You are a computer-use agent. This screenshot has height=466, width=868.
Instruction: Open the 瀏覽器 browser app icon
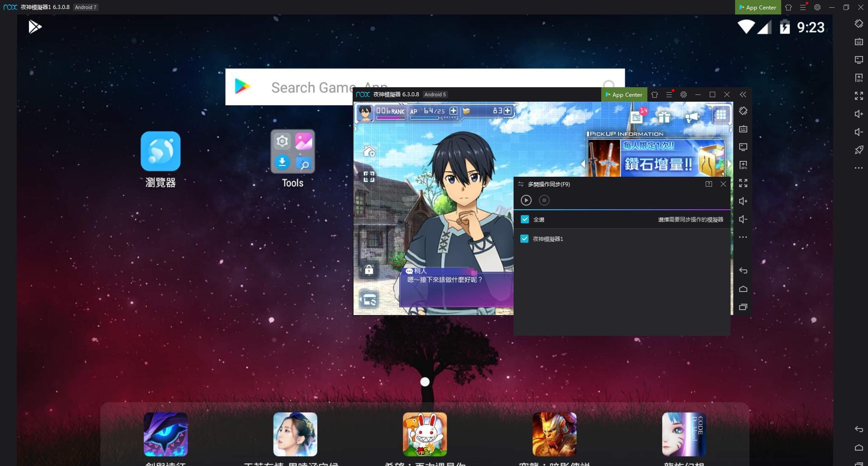coord(160,151)
